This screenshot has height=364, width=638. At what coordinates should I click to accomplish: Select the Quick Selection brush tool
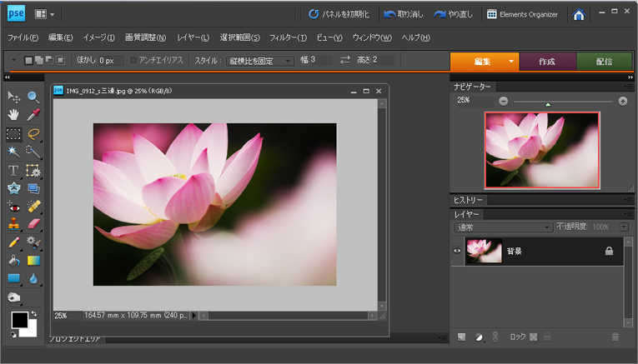(33, 152)
